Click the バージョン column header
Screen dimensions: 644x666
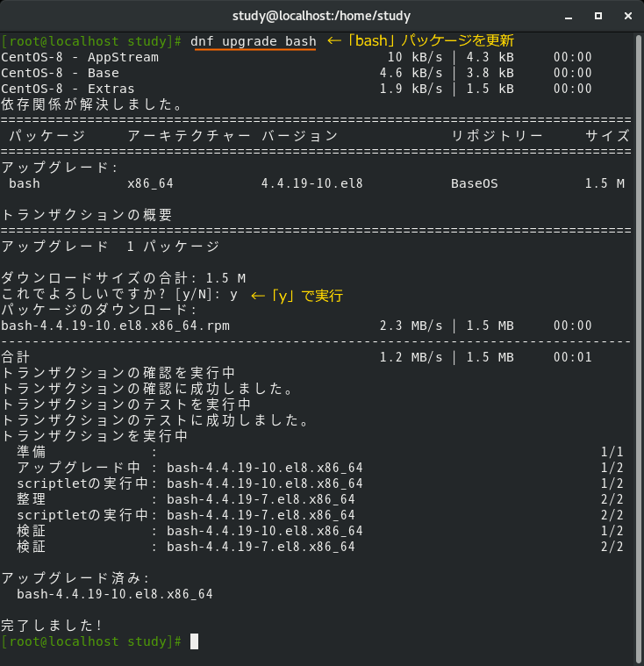(299, 136)
